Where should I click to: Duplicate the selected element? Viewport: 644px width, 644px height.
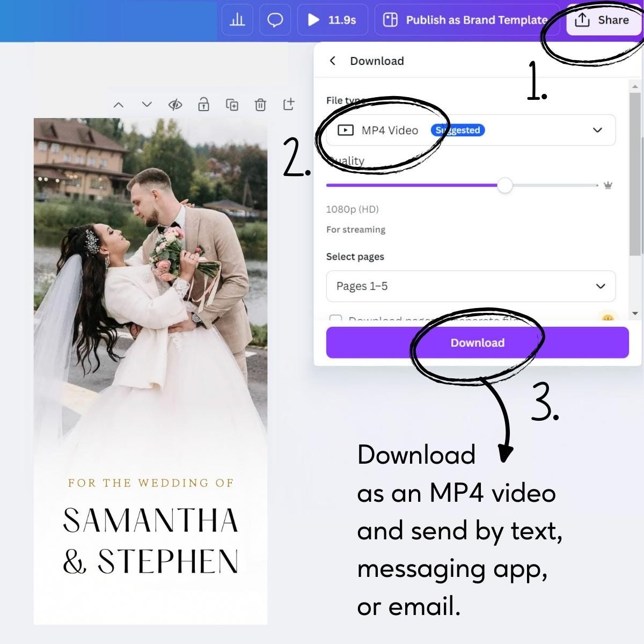tap(232, 105)
